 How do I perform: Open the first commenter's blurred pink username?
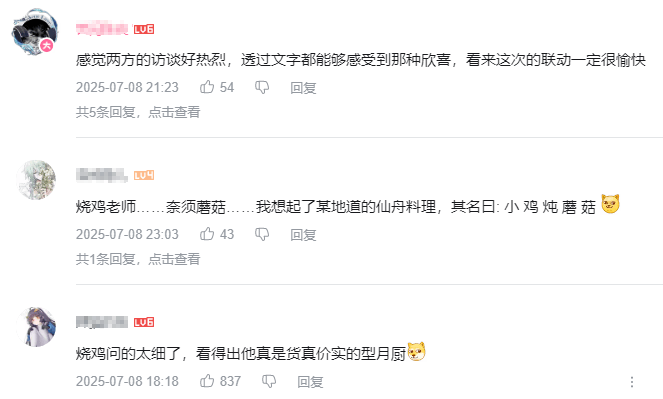[102, 29]
